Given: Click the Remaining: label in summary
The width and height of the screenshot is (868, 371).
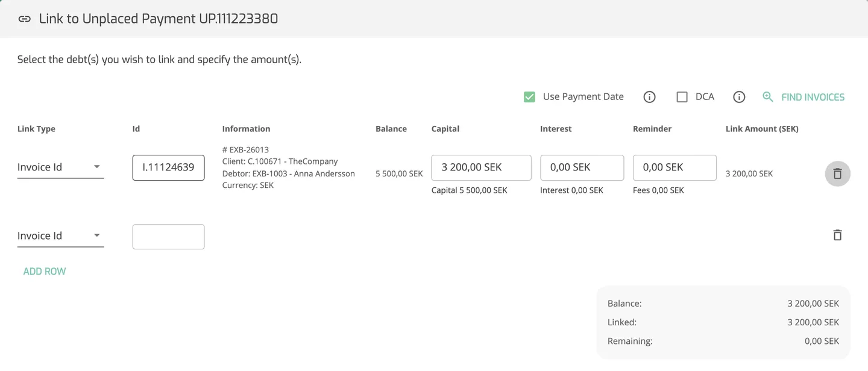Looking at the screenshot, I should click(x=630, y=341).
